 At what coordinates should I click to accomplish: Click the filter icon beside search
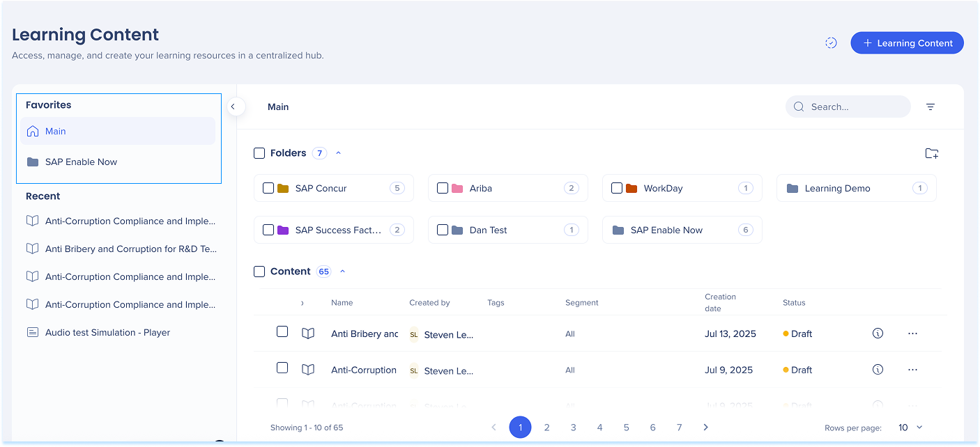(930, 107)
